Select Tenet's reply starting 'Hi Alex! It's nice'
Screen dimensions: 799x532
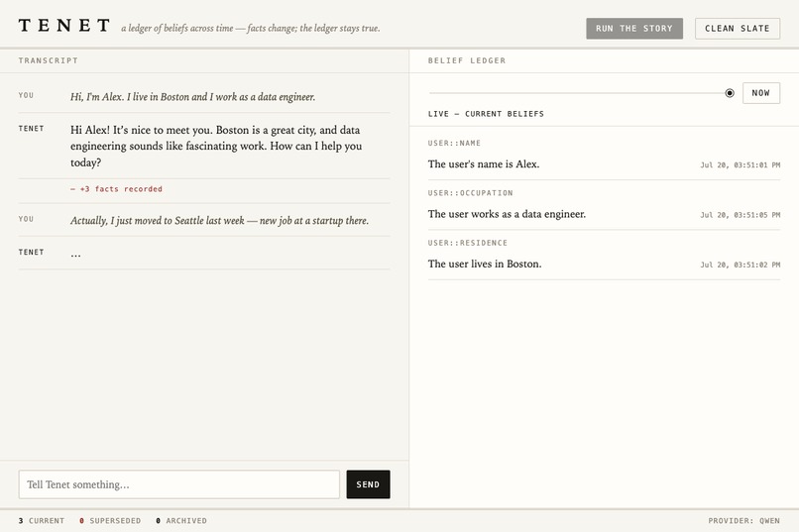click(x=216, y=146)
